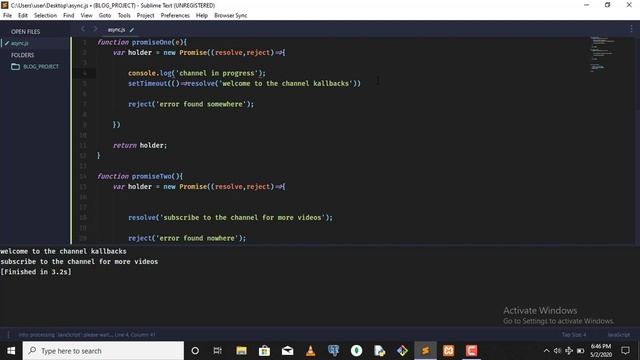Open File Explorer from the taskbar
This screenshot has width=640, height=360.
tap(241, 351)
